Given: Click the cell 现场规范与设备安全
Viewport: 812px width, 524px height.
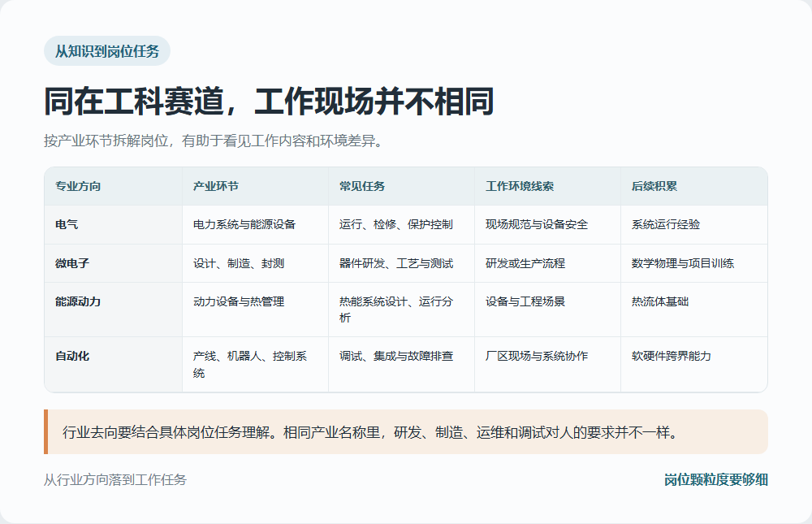Looking at the screenshot, I should coord(547,224).
